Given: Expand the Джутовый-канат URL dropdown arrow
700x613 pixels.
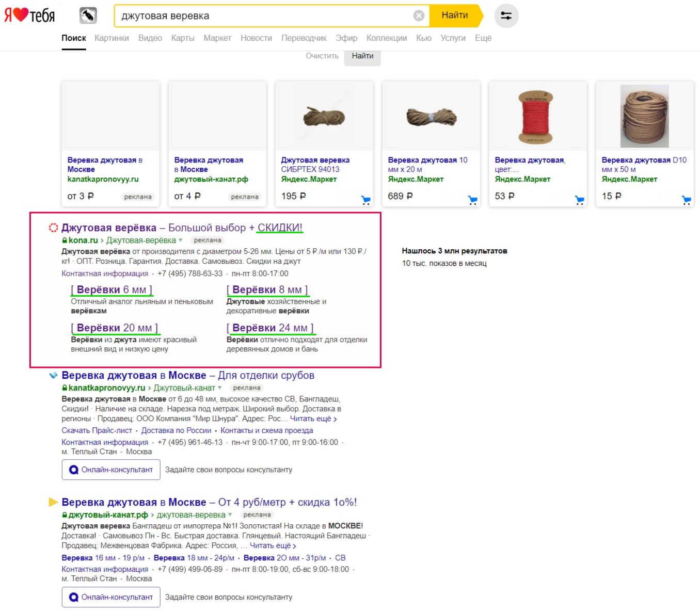Looking at the screenshot, I should click(x=220, y=388).
